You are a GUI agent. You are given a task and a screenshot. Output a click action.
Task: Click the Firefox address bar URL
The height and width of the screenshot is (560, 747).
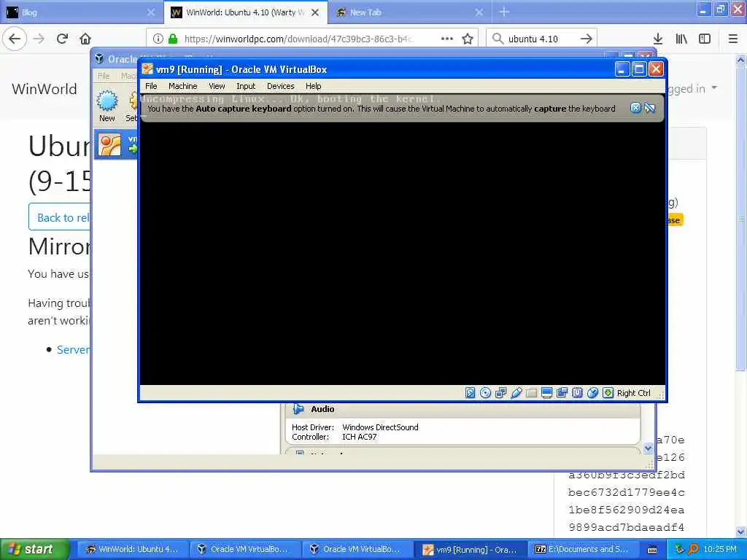coord(298,39)
